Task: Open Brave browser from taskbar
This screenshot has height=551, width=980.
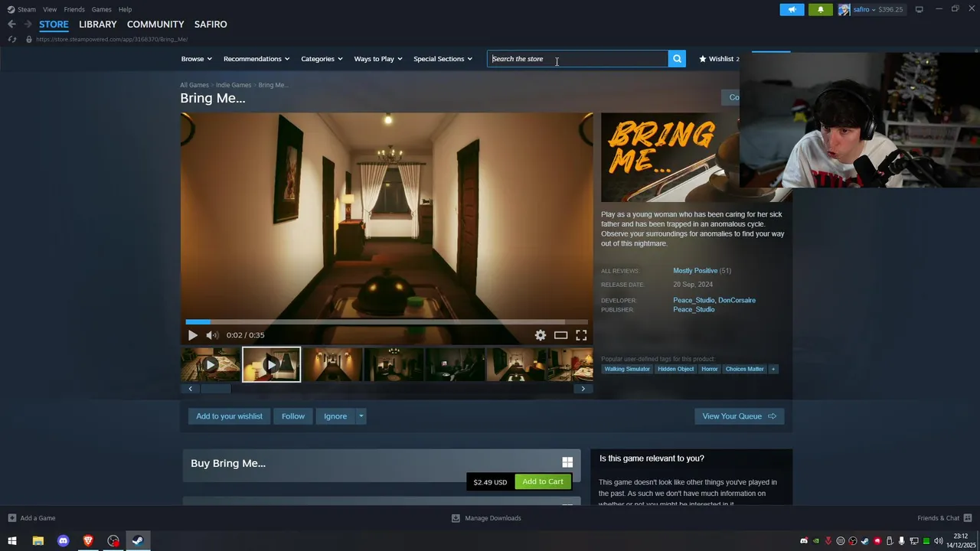Action: click(x=88, y=541)
